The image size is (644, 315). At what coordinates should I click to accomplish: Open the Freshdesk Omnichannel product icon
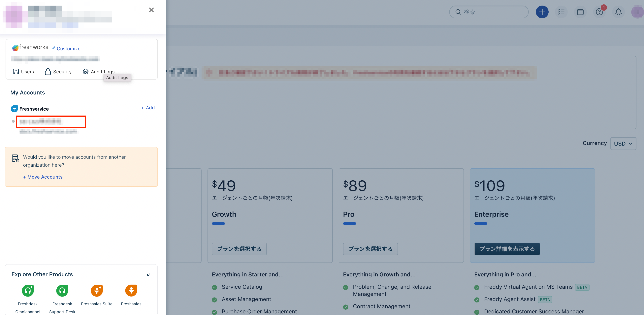[28, 291]
